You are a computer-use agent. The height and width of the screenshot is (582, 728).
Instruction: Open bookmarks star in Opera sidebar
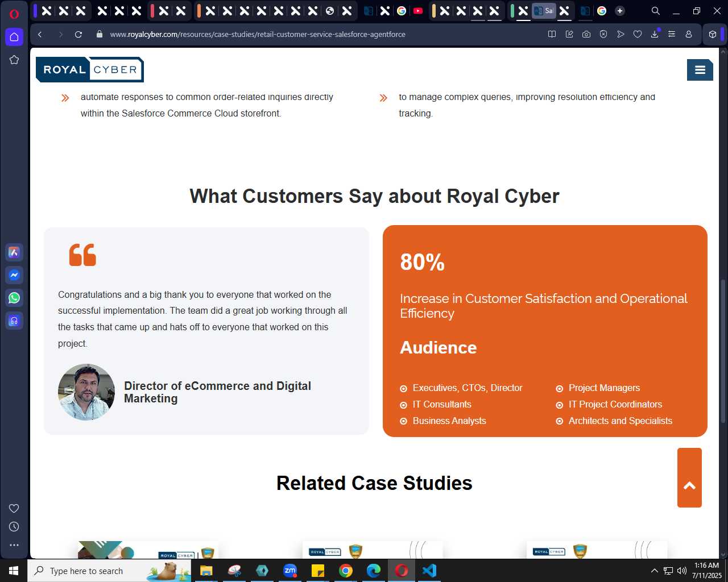pyautogui.click(x=14, y=60)
